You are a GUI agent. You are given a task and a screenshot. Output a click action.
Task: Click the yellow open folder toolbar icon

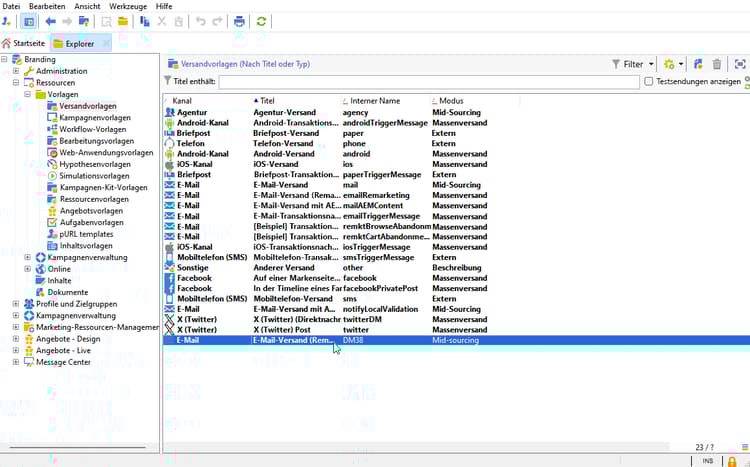point(123,22)
